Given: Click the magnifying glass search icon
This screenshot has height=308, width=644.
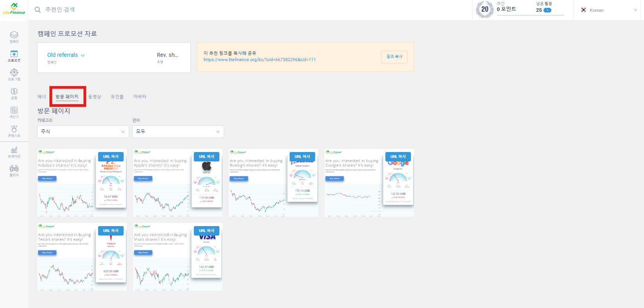Looking at the screenshot, I should pos(38,10).
